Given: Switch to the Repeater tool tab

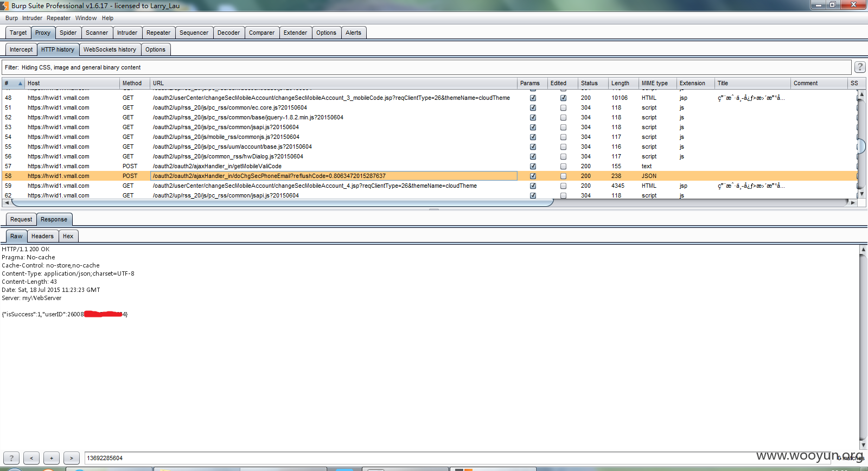Looking at the screenshot, I should pyautogui.click(x=158, y=33).
